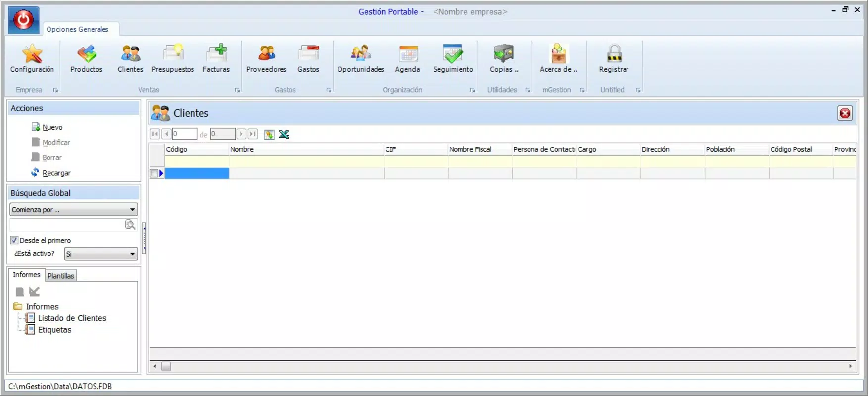Screen dimensions: 868x396
Task: Expand the Utilidades group launcher
Action: 528,90
